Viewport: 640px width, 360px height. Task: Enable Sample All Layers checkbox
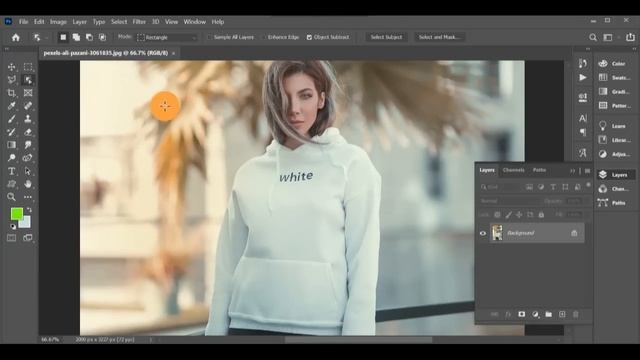tap(210, 37)
